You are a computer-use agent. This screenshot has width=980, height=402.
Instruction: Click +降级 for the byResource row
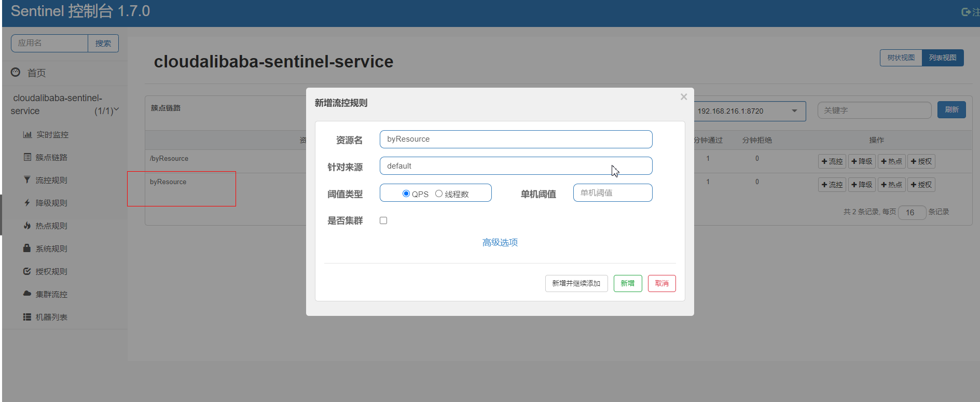(x=862, y=185)
